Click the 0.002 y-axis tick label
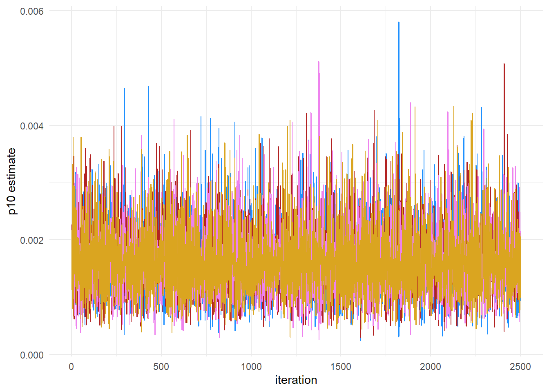The width and height of the screenshot is (549, 392). point(32,240)
